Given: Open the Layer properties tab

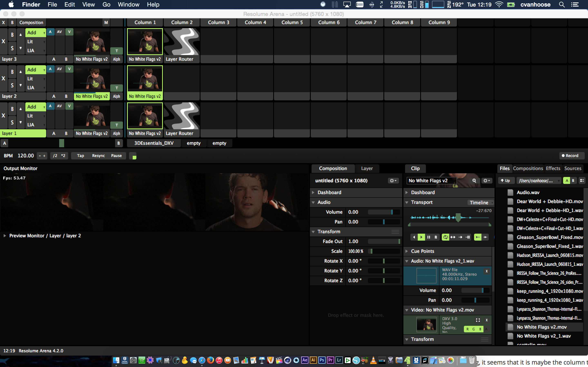Looking at the screenshot, I should (367, 168).
